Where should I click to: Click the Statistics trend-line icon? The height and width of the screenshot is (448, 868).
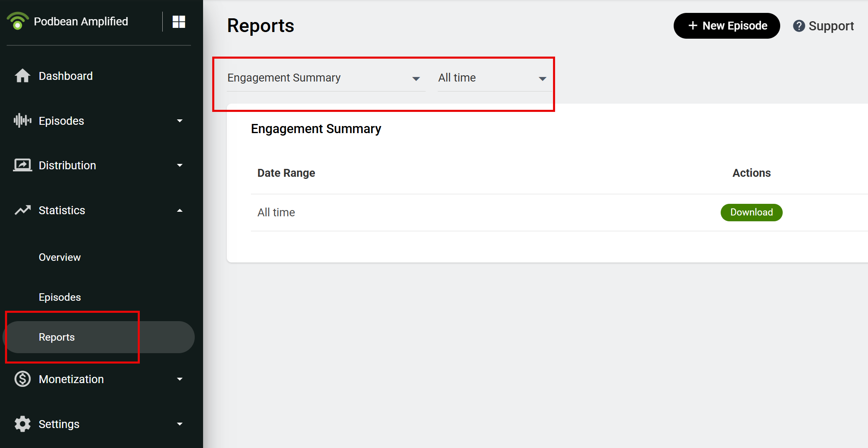[22, 210]
